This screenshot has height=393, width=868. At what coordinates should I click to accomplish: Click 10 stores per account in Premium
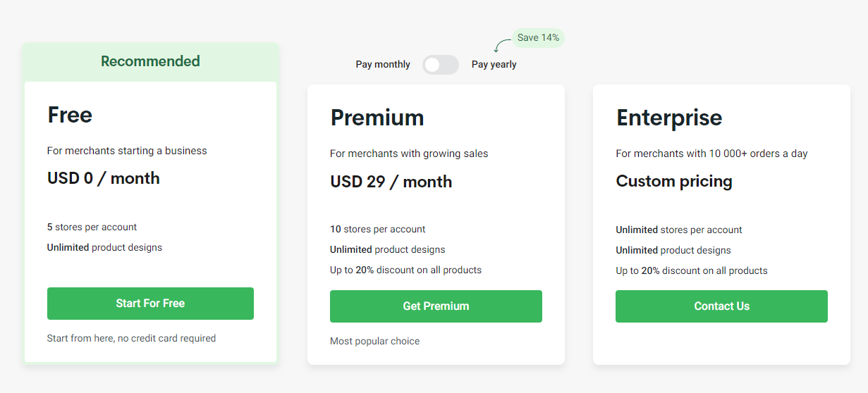(x=378, y=230)
